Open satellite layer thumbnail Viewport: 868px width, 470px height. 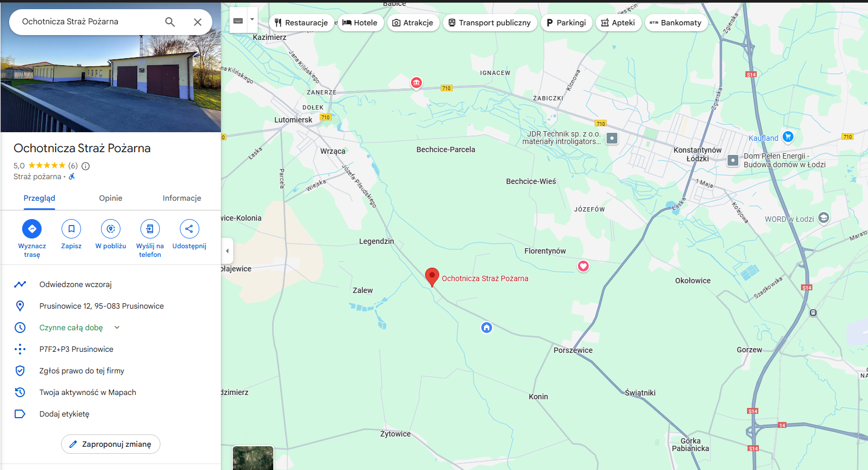pyautogui.click(x=253, y=458)
